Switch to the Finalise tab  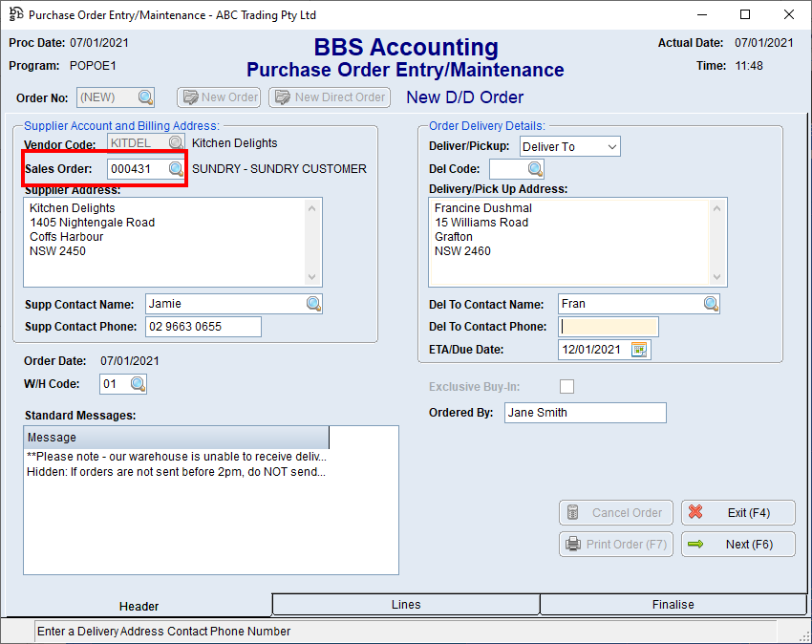673,604
